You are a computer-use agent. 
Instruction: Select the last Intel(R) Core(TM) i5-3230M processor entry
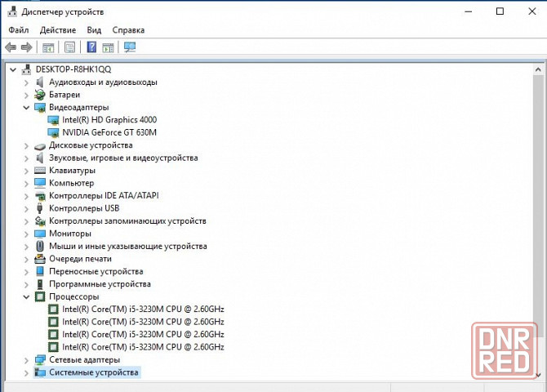point(143,347)
